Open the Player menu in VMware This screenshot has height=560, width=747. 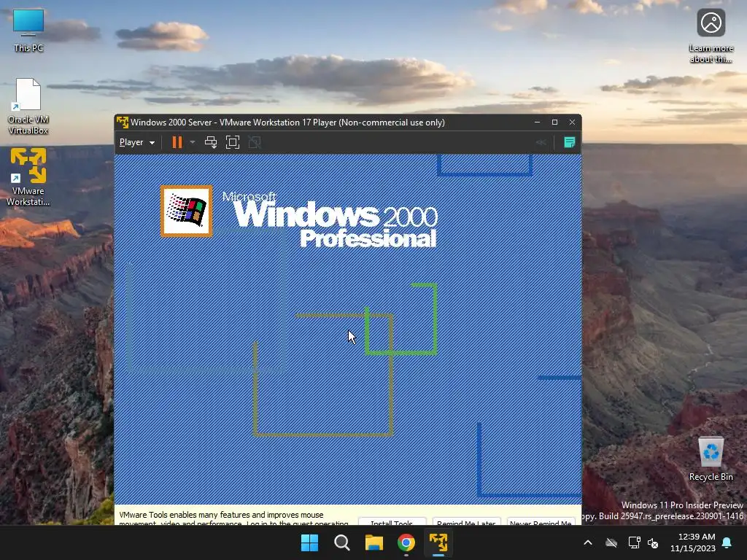136,142
